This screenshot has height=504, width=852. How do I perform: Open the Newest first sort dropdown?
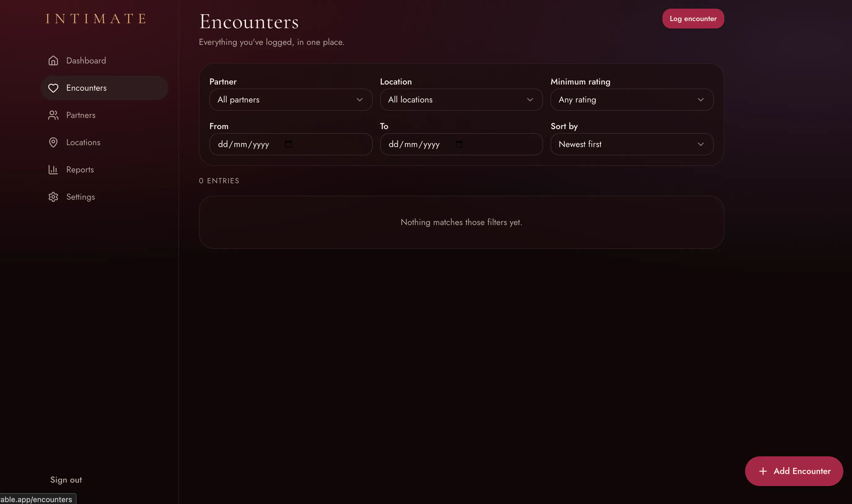point(632,144)
